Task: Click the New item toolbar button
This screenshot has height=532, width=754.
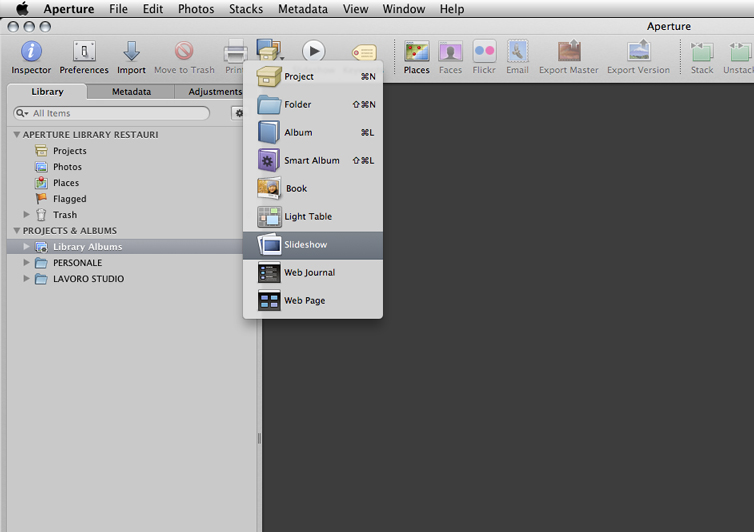Action: pos(269,50)
